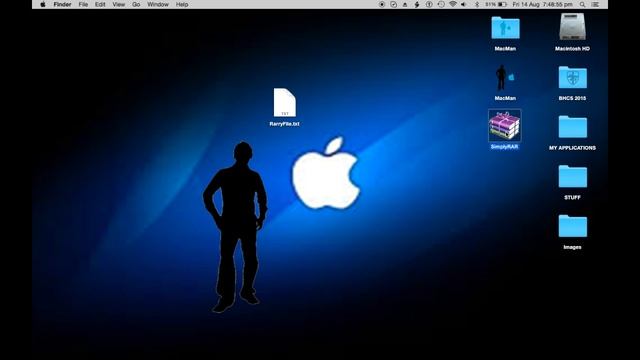The width and height of the screenshot is (640, 360).
Task: Select the RarryFile.txt document icon
Action: click(284, 102)
